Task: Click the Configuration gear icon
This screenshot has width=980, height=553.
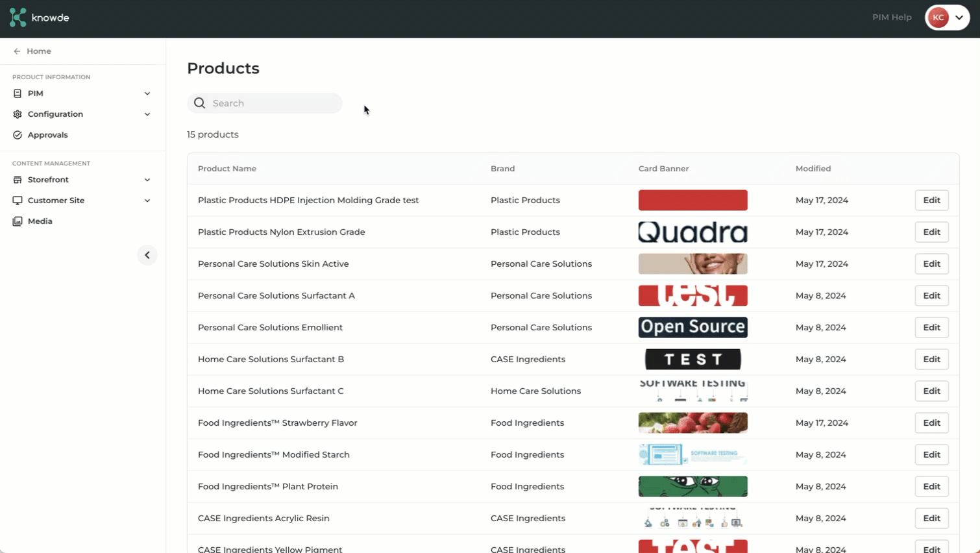Action: (16, 114)
